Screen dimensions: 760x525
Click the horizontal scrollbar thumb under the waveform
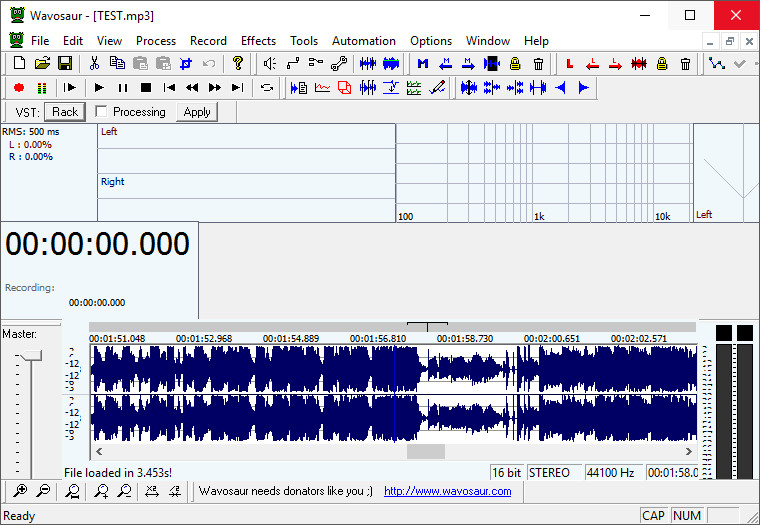point(426,451)
